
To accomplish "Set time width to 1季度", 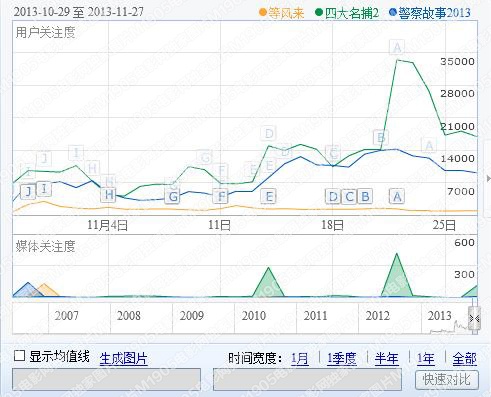I will coord(342,359).
